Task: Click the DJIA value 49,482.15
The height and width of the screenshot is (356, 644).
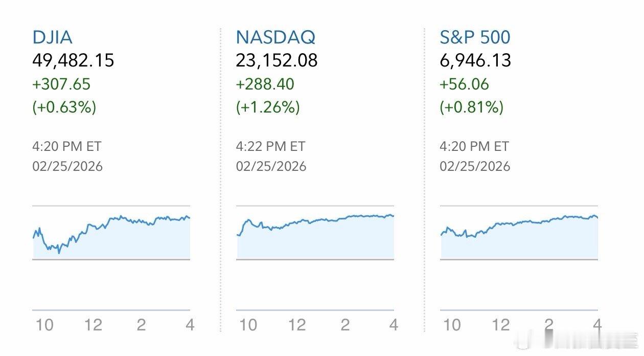Action: (x=73, y=60)
